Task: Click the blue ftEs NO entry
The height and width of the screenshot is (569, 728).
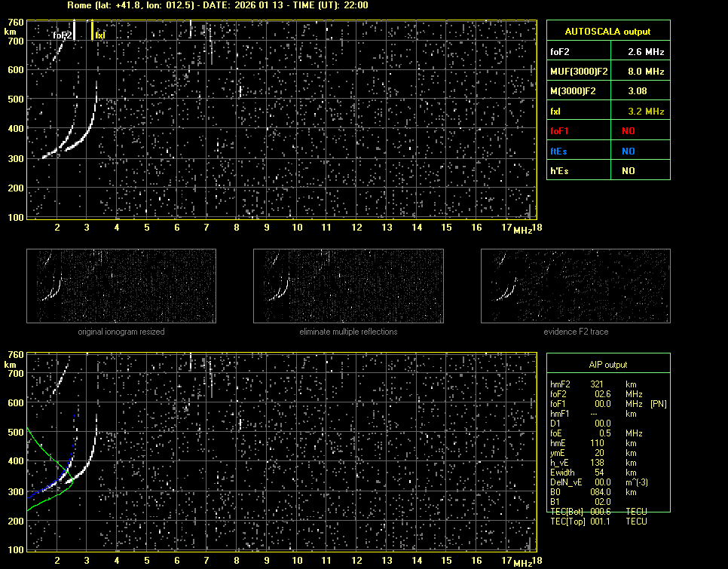Action: [x=628, y=151]
